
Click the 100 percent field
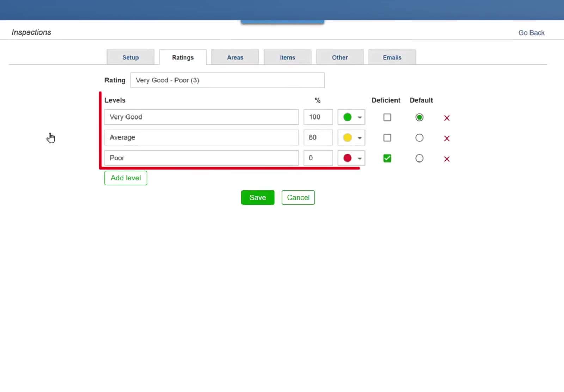318,117
